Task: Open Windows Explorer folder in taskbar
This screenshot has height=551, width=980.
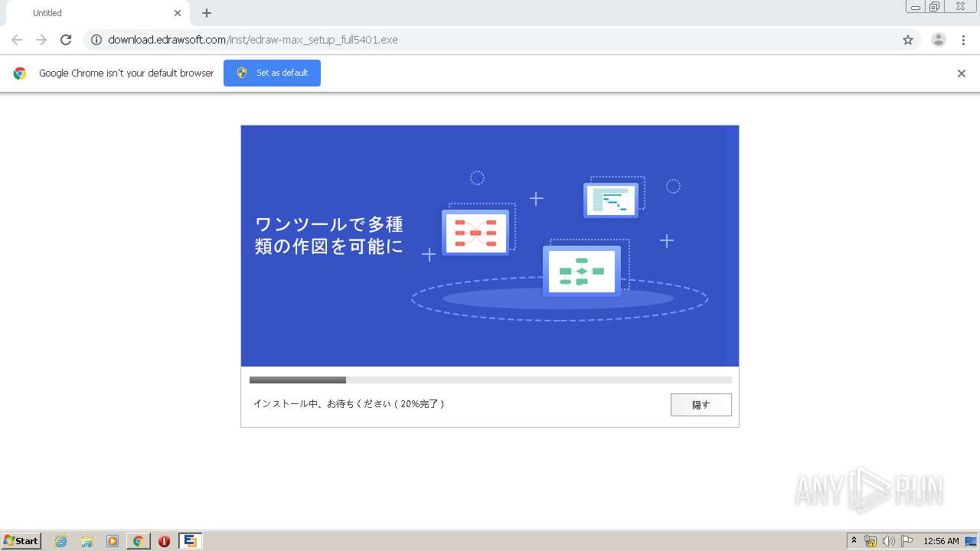Action: 87,541
